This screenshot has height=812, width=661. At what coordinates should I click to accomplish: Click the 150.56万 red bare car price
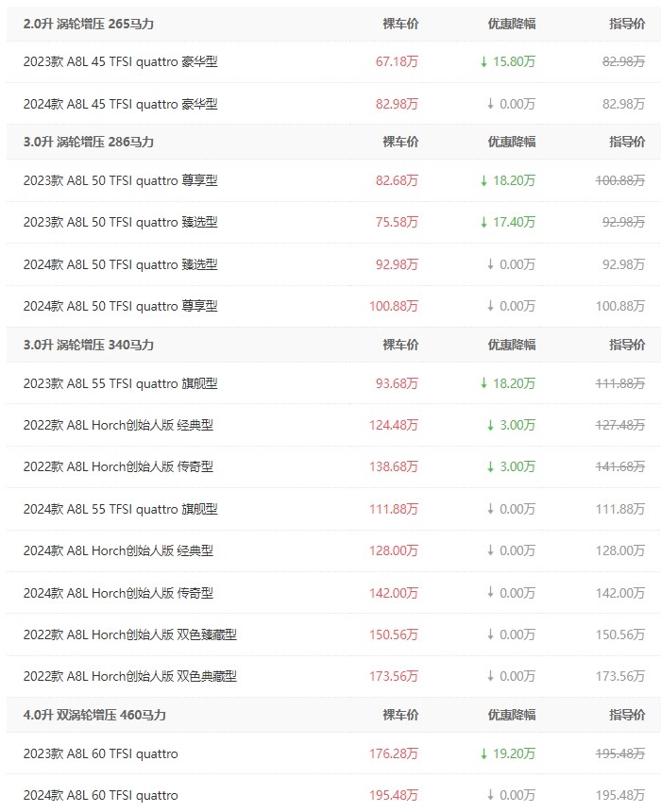click(394, 634)
